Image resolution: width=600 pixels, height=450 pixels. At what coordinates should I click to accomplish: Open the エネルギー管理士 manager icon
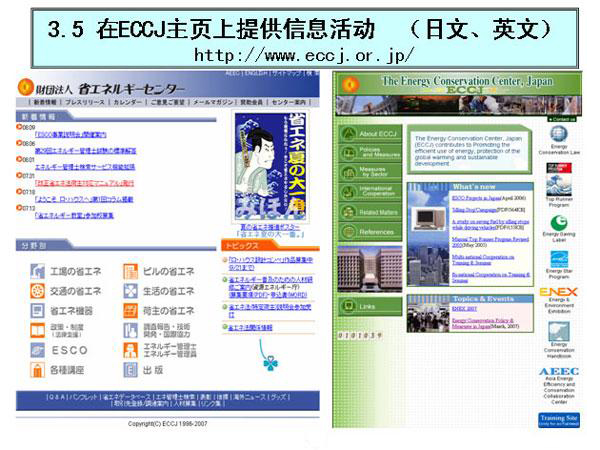(130, 350)
